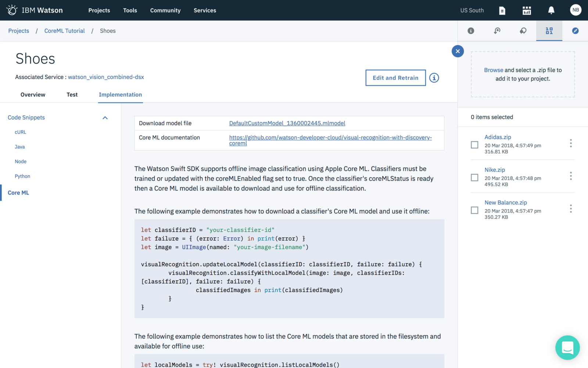Open the Adidas.zip file link
The image size is (588, 368).
498,137
